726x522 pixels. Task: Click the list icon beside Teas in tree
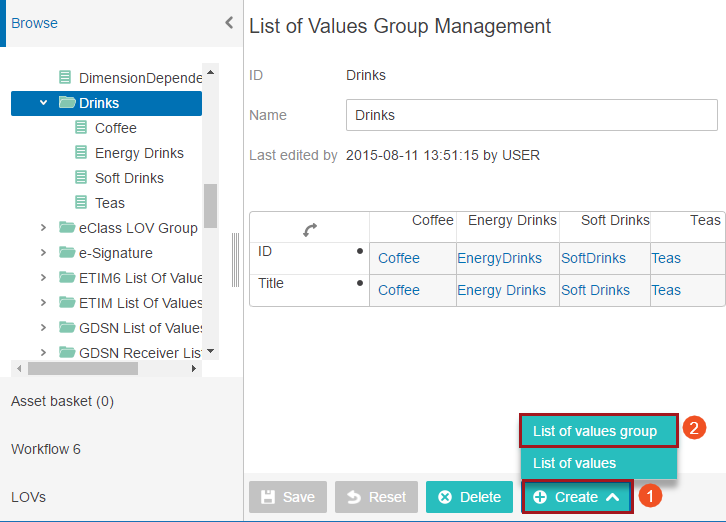(81, 202)
